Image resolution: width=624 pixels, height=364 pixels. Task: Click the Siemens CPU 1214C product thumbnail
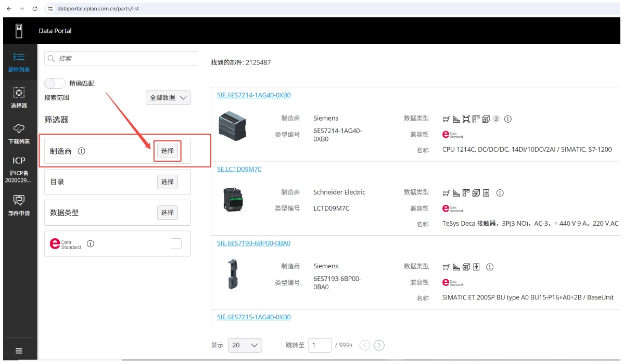pyautogui.click(x=233, y=126)
